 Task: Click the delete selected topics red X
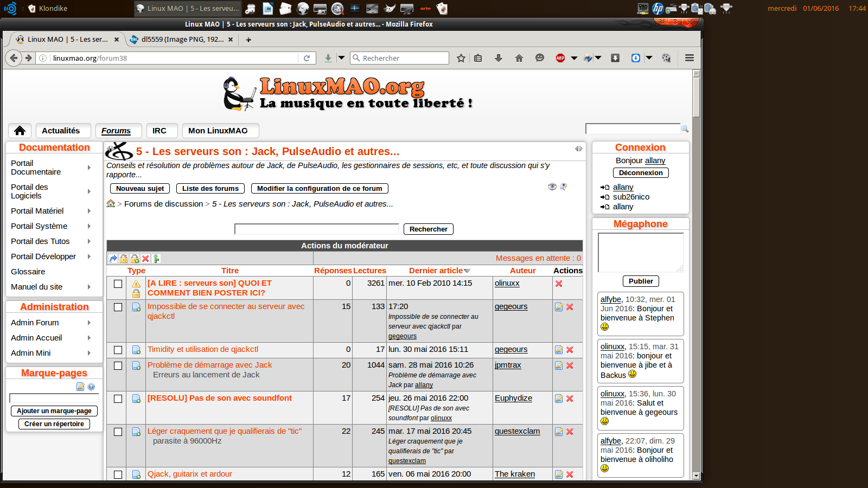145,259
